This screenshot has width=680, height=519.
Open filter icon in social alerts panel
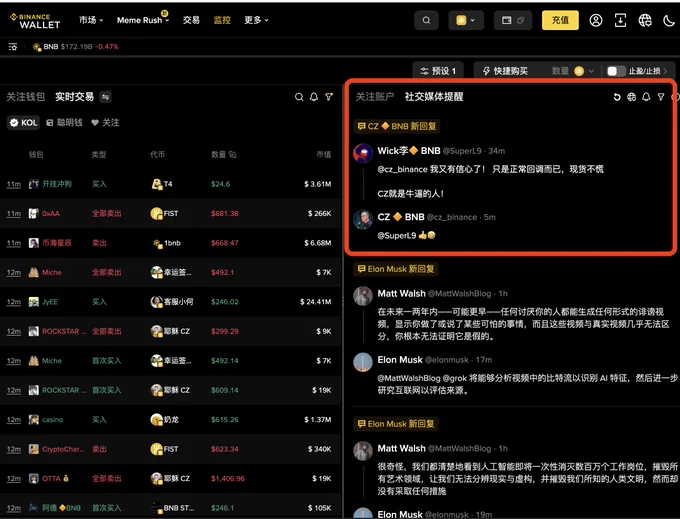coord(660,97)
